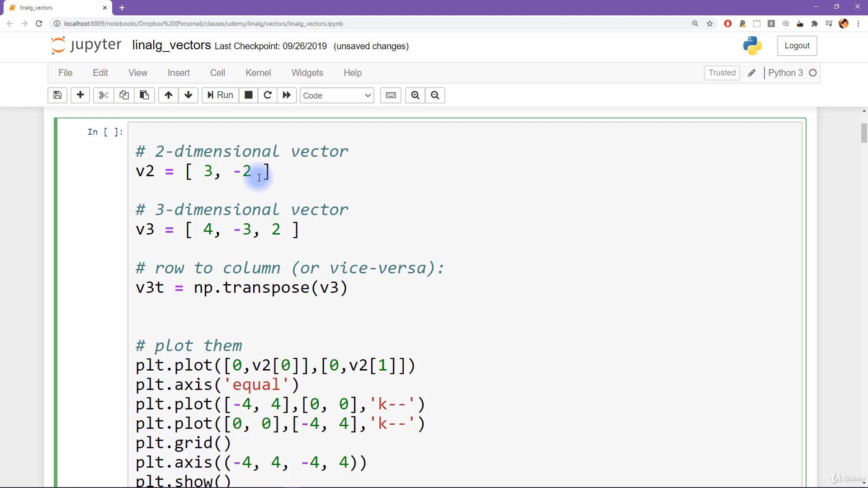868x488 pixels.
Task: Open the File menu
Action: coord(65,73)
